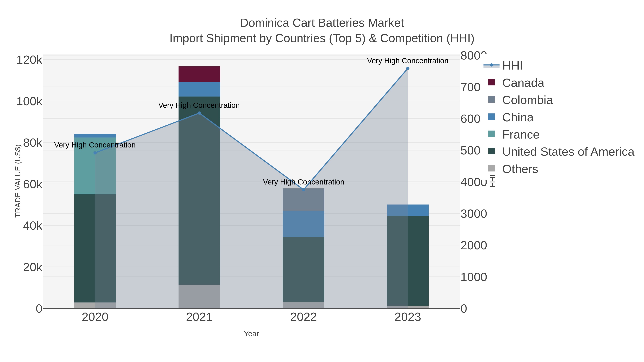Click the Canada maroon color swatch
This screenshot has height=362, width=644.
pos(492,82)
